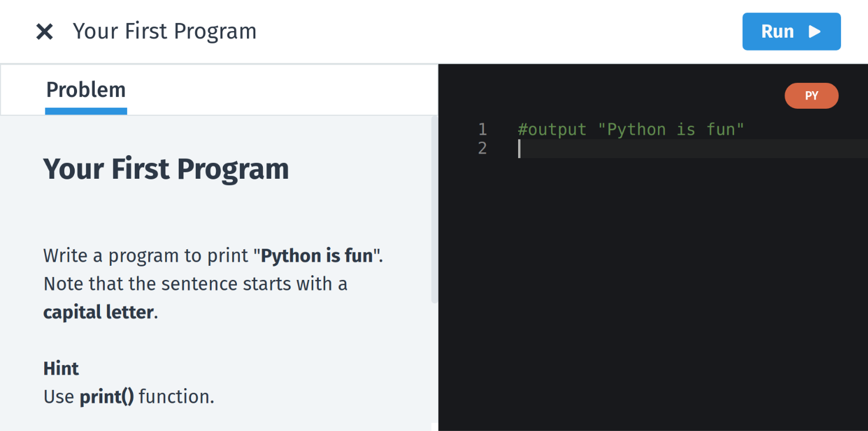Click the word "function" in the hint
Screen dimensions: 868x431
coord(176,397)
